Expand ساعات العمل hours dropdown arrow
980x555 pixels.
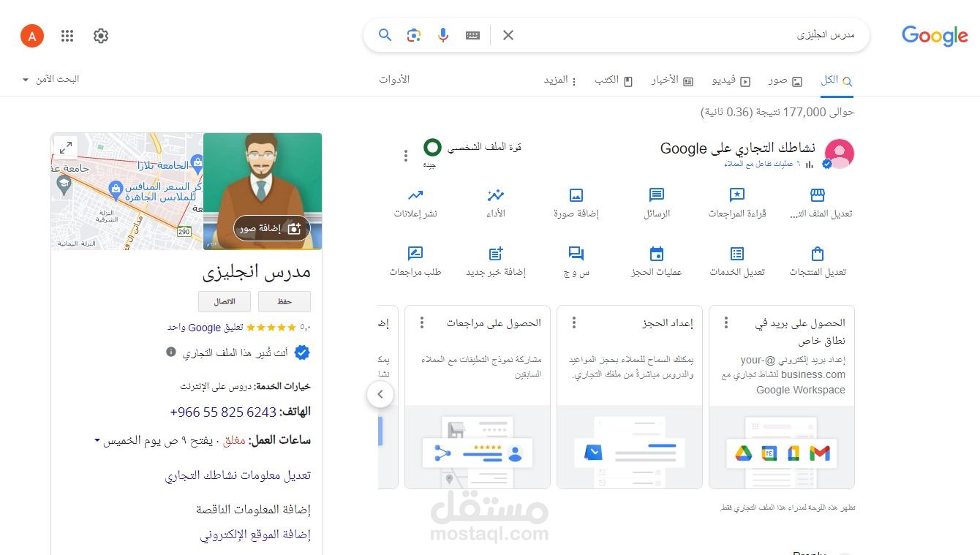97,440
